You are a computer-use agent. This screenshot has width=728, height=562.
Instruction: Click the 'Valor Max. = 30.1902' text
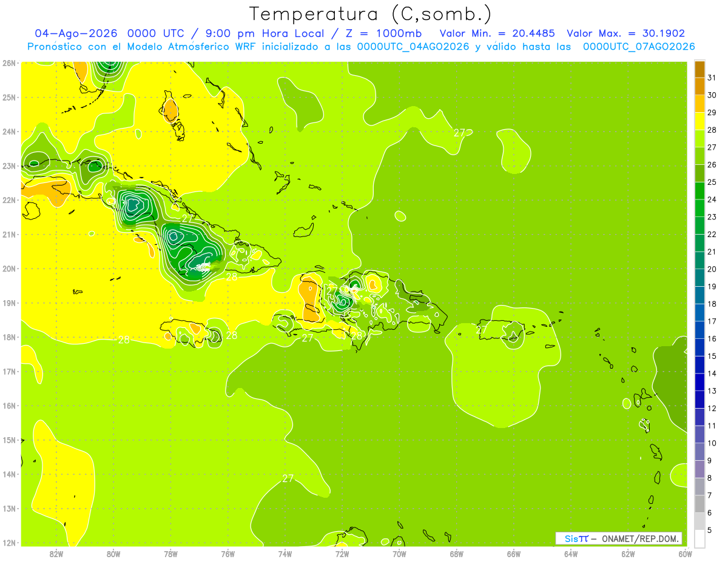(626, 33)
